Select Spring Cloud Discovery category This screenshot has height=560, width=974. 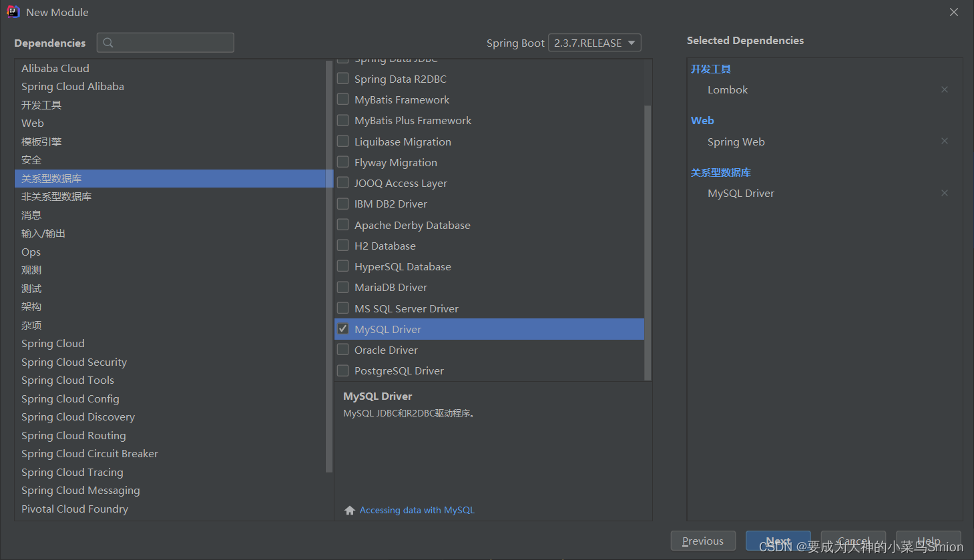170,416
